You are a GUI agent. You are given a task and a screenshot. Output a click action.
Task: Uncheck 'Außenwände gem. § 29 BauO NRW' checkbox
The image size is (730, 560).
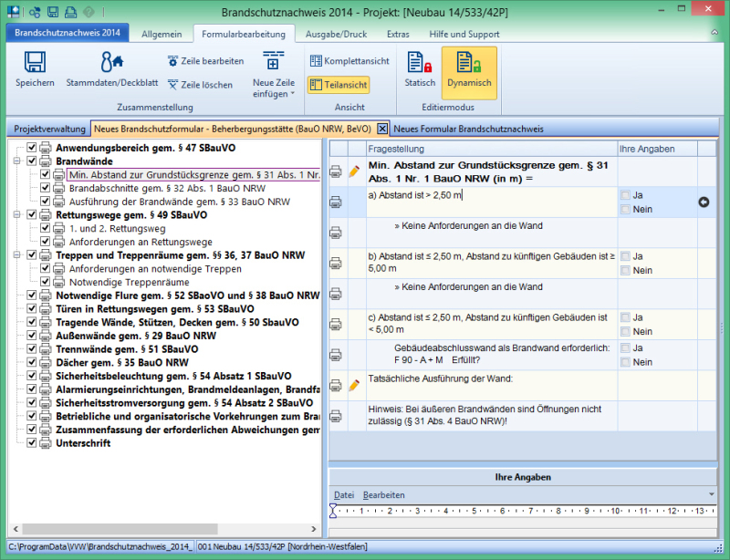[x=32, y=336]
